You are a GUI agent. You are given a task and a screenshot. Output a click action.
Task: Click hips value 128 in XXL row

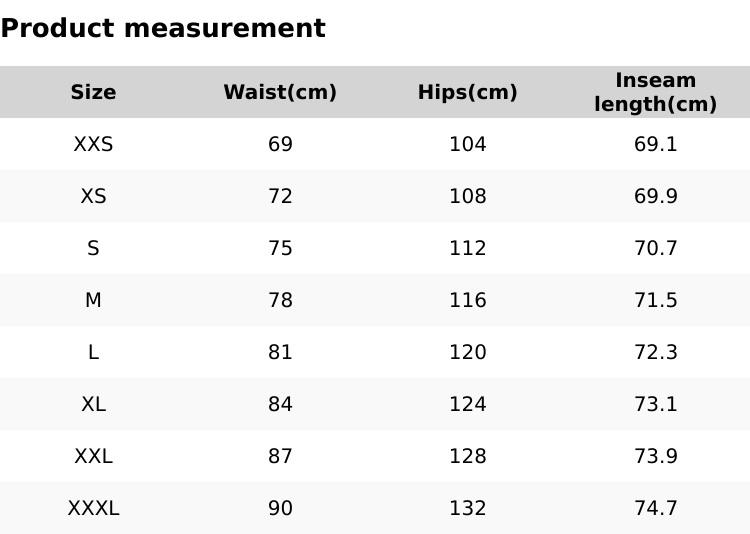click(x=467, y=457)
